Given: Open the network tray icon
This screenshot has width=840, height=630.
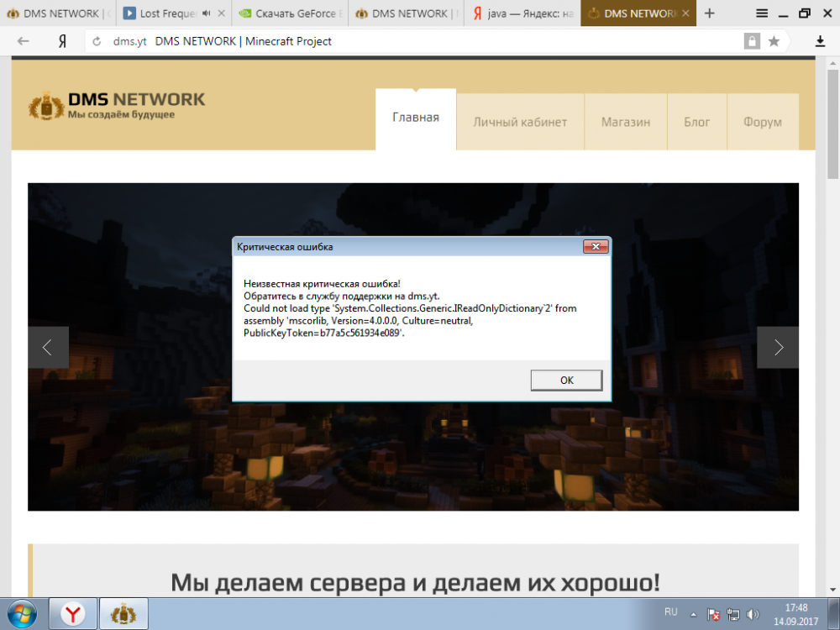Looking at the screenshot, I should click(x=732, y=615).
